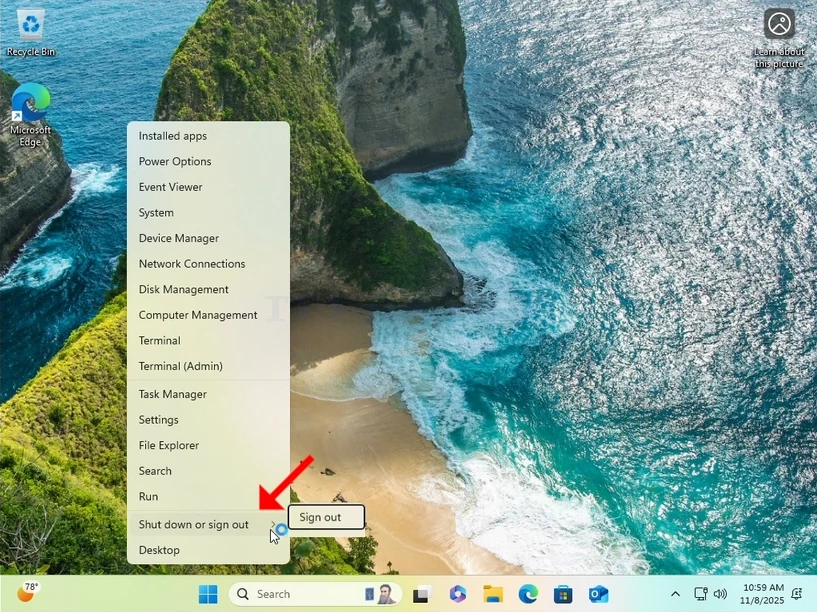Open the volume speaker tray icon
This screenshot has width=817, height=612.
(x=720, y=594)
